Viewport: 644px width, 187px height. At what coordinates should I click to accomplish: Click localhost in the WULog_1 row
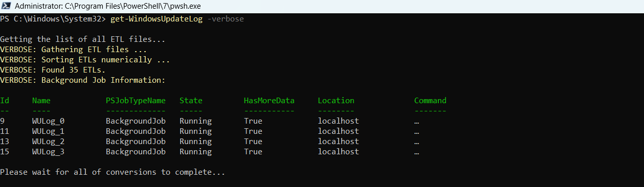(338, 131)
